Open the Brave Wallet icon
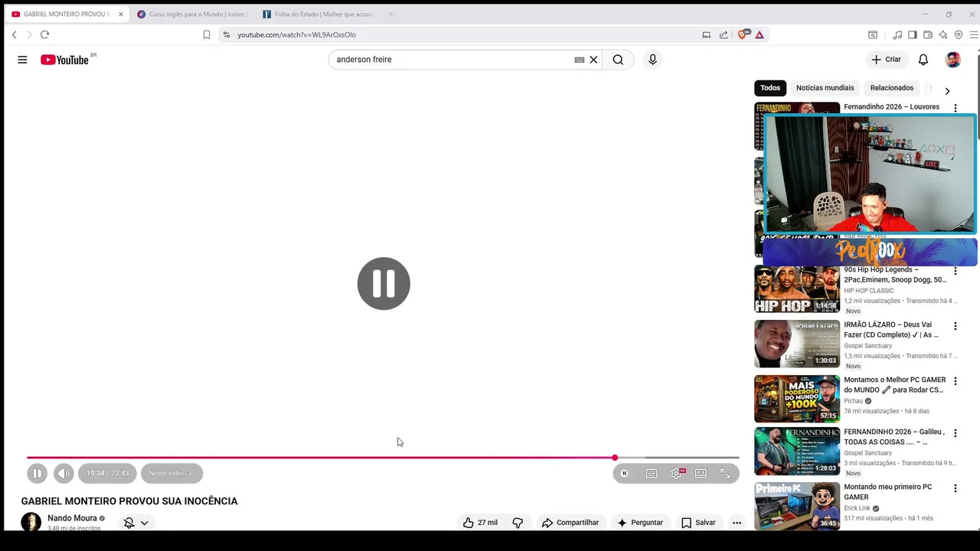The width and height of the screenshot is (980, 551). pos(928,34)
